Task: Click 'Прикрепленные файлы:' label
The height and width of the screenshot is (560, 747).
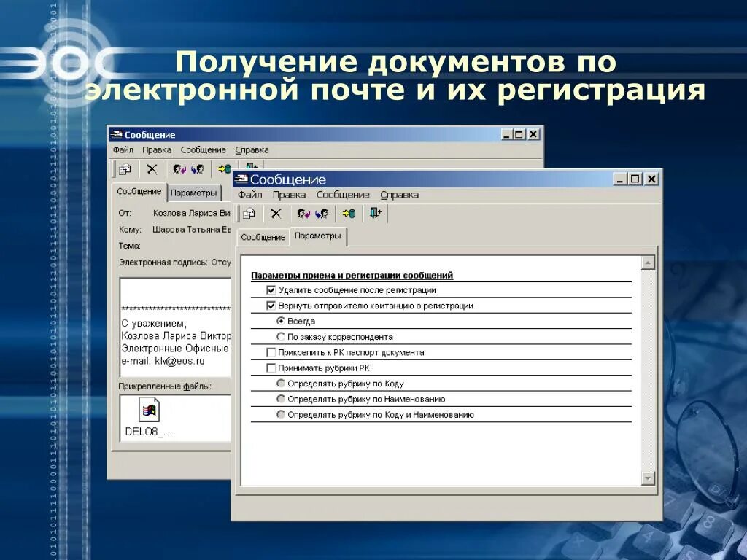Action: point(165,386)
